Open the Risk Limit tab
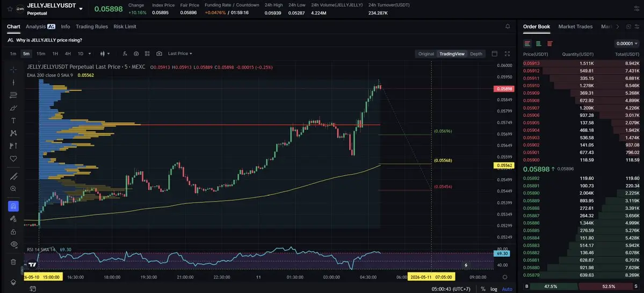 pos(125,26)
